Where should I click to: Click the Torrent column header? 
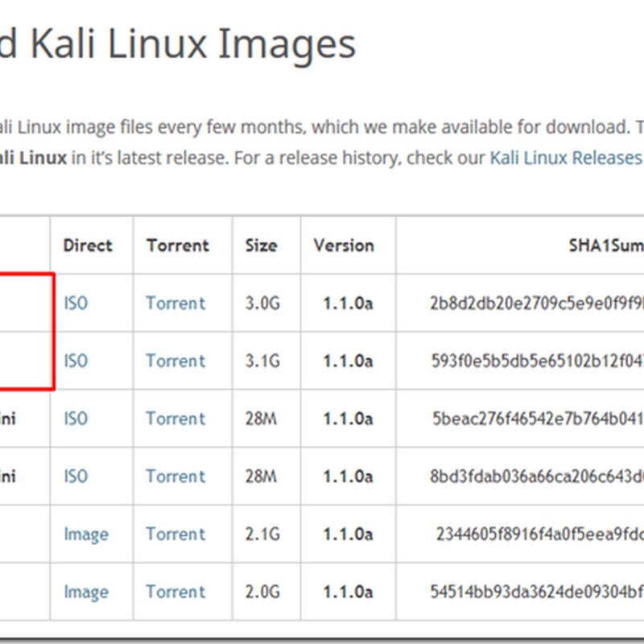(x=178, y=246)
